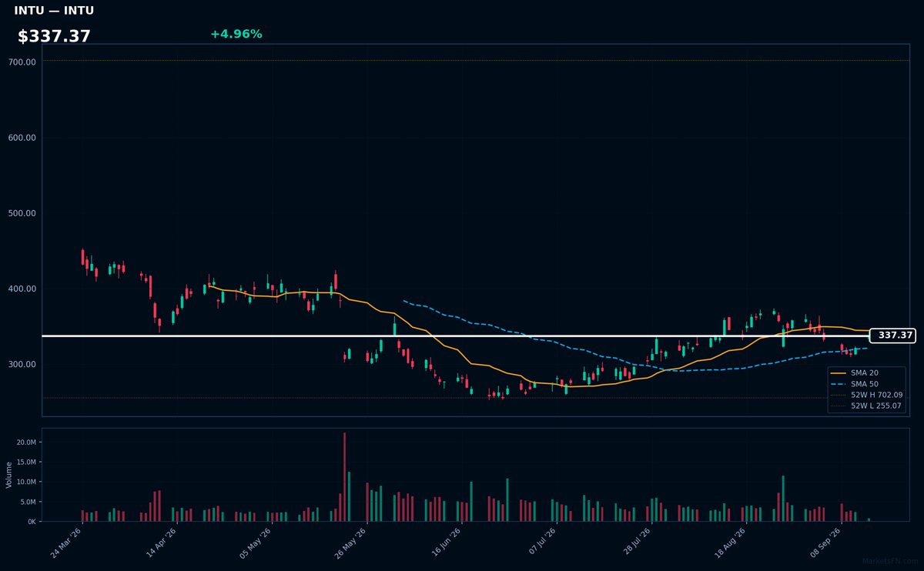924x571 pixels.
Task: Click the 500.00 price axis label
Action: click(23, 213)
